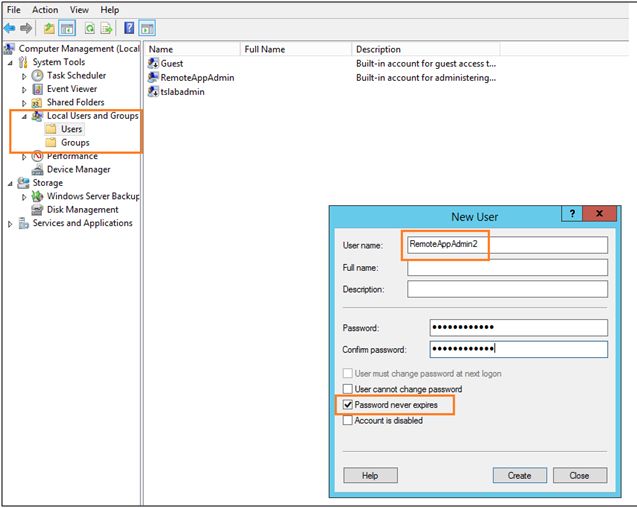This screenshot has height=508, width=637.
Task: Click the Confirm password input field
Action: [519, 350]
